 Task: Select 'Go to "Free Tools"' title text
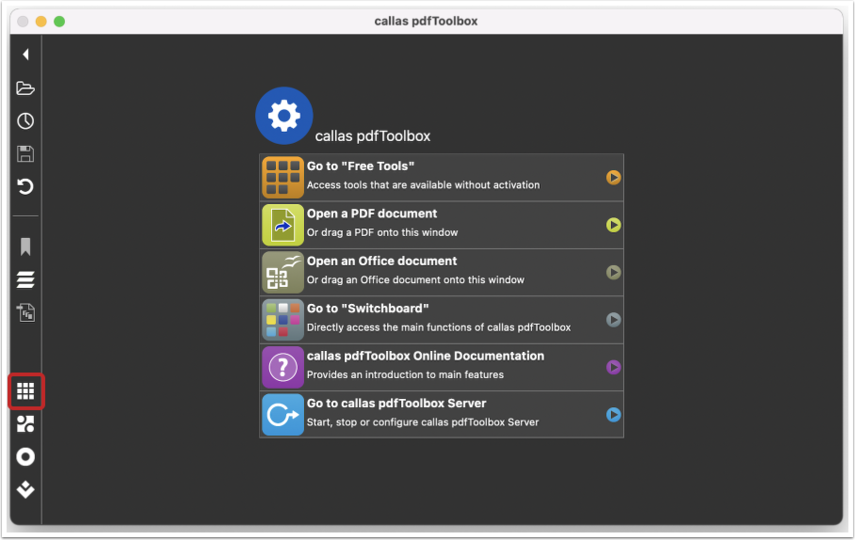pos(360,166)
